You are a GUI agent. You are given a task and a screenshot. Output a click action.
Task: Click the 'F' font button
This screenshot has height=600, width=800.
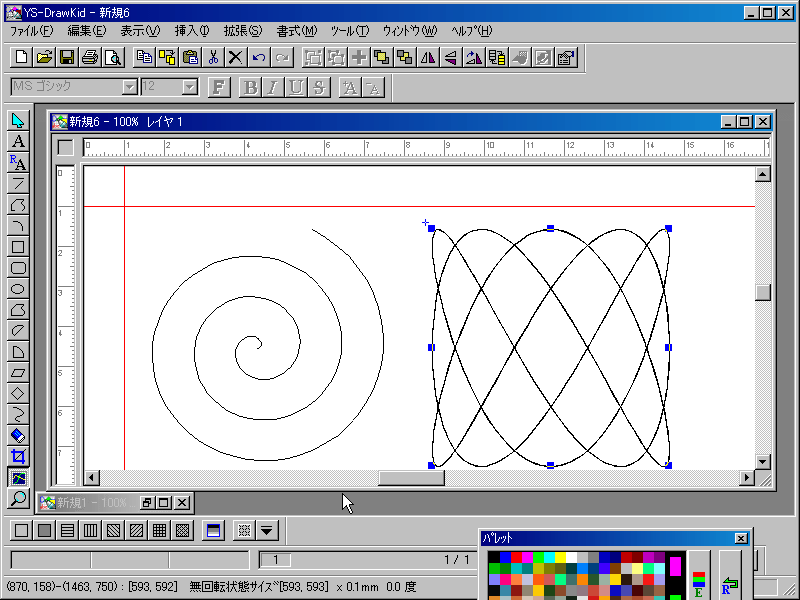[219, 87]
